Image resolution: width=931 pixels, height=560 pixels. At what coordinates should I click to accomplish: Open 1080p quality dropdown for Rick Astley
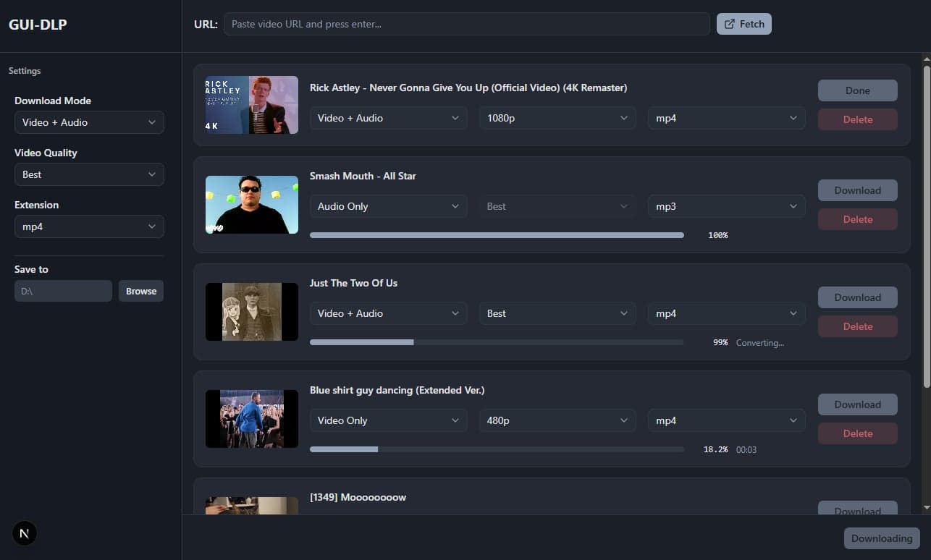pos(557,118)
